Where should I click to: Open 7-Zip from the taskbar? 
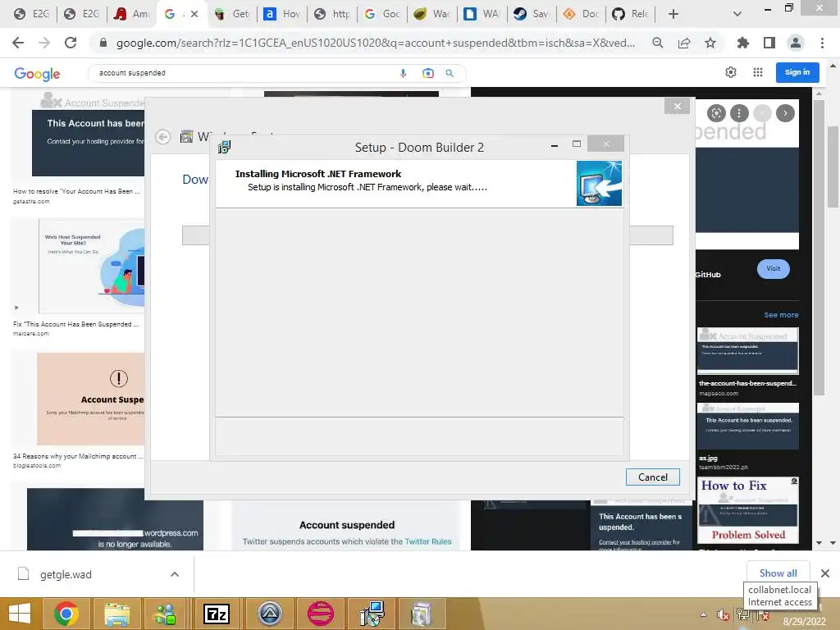point(217,614)
